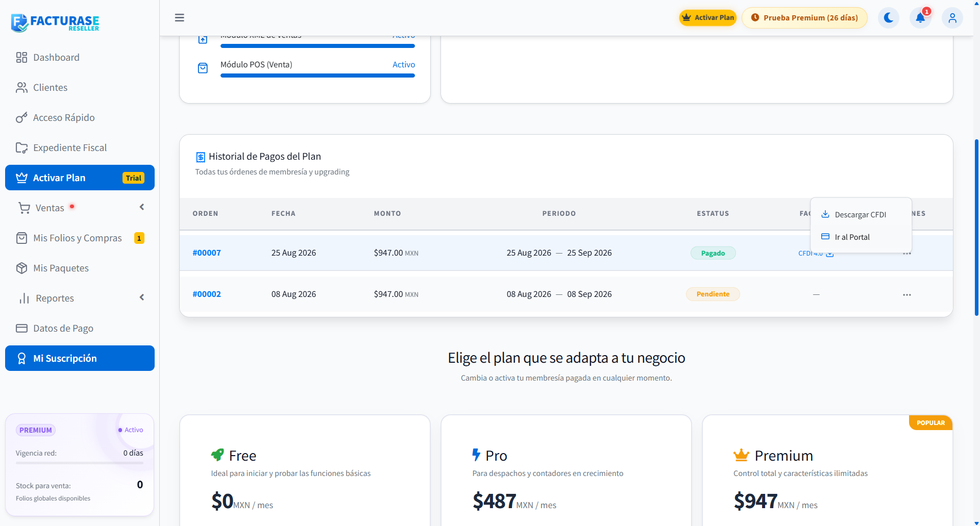The height and width of the screenshot is (526, 980).
Task: Toggle dark mode with the moon icon
Action: coord(889,18)
